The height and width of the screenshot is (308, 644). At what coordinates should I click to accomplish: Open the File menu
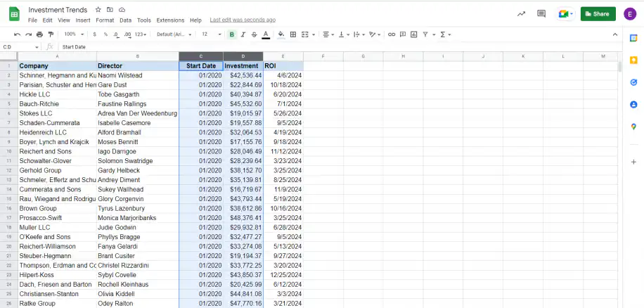(32, 20)
